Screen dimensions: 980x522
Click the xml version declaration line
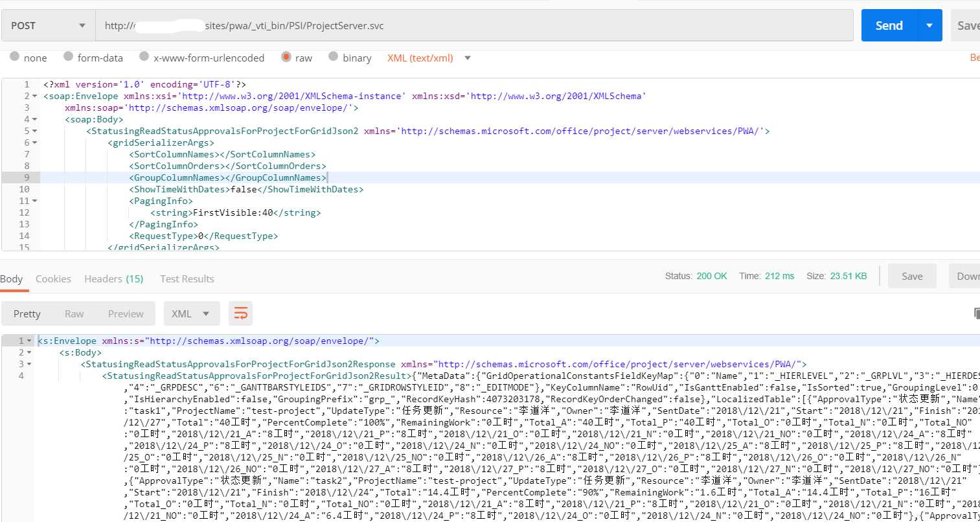click(x=144, y=84)
